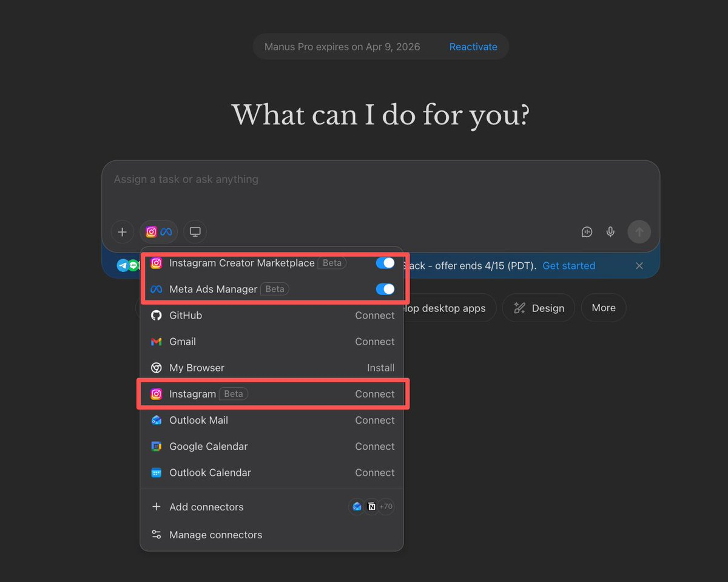
Task: Connect the Instagram Beta connector
Action: [x=375, y=394]
